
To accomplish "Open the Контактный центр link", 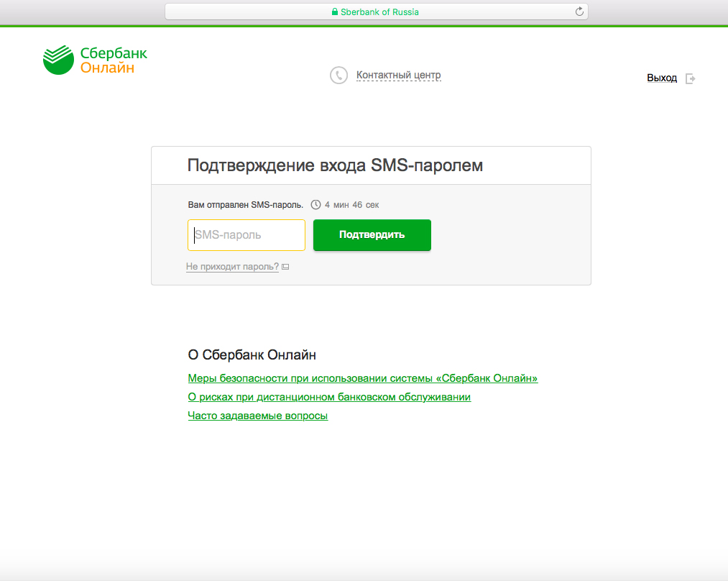I will pyautogui.click(x=398, y=75).
